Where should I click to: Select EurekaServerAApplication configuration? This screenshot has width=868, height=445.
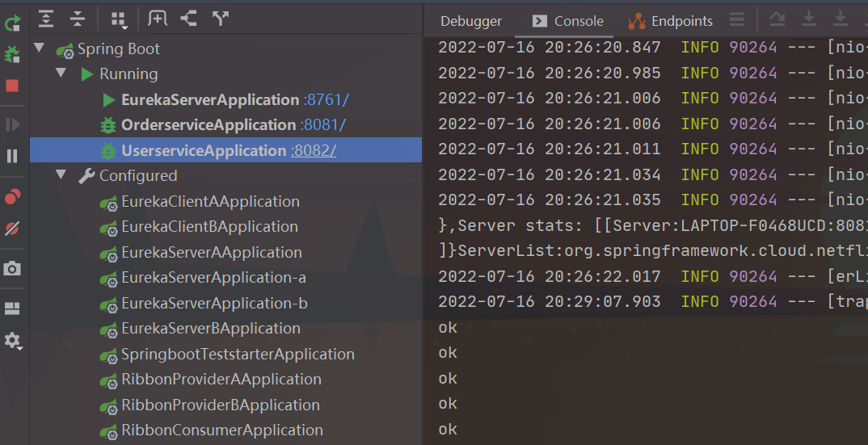click(212, 253)
